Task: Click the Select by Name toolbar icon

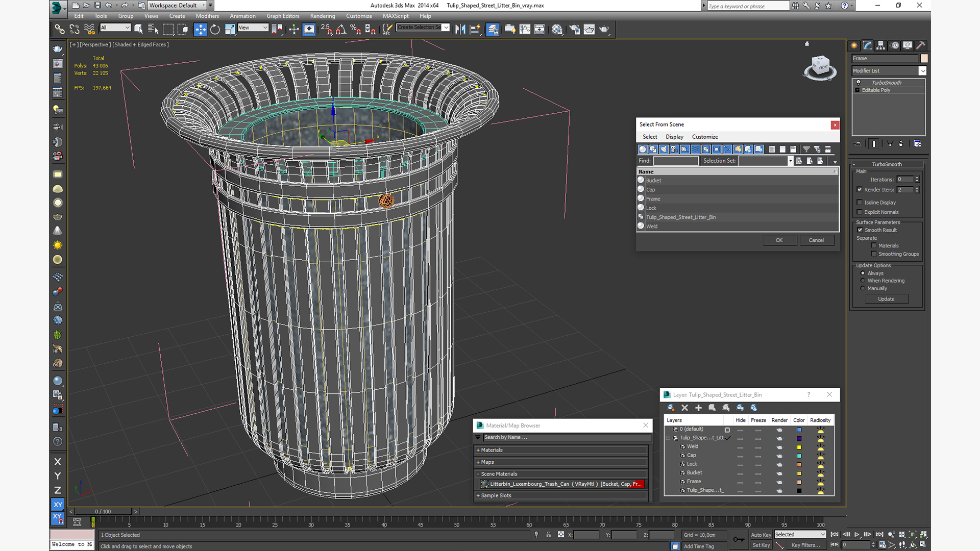Action: (x=153, y=29)
